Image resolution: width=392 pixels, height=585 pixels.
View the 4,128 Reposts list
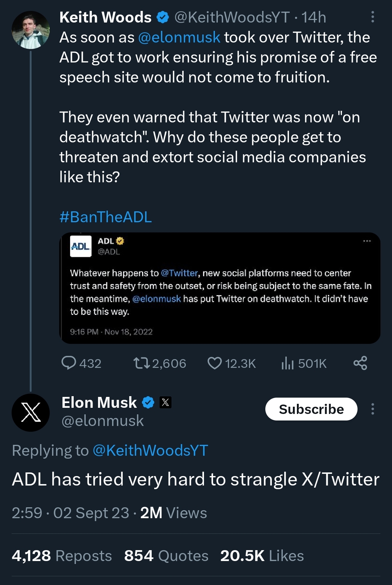[x=62, y=556]
